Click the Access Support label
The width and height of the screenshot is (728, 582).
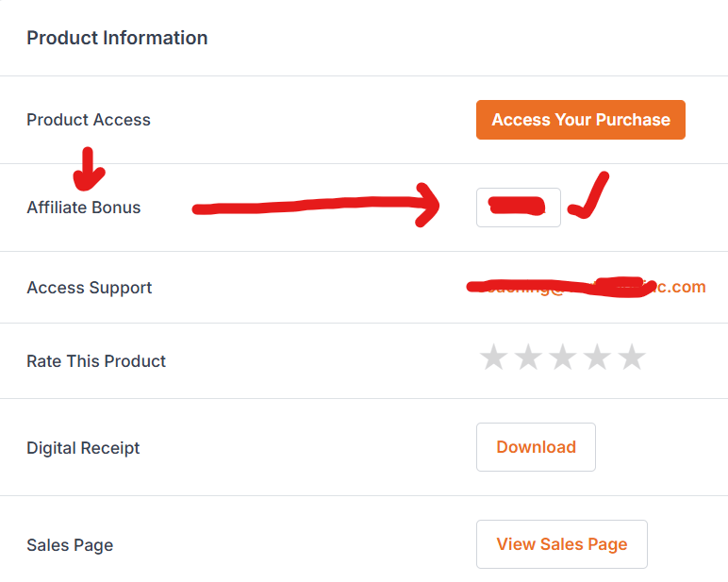pyautogui.click(x=90, y=288)
